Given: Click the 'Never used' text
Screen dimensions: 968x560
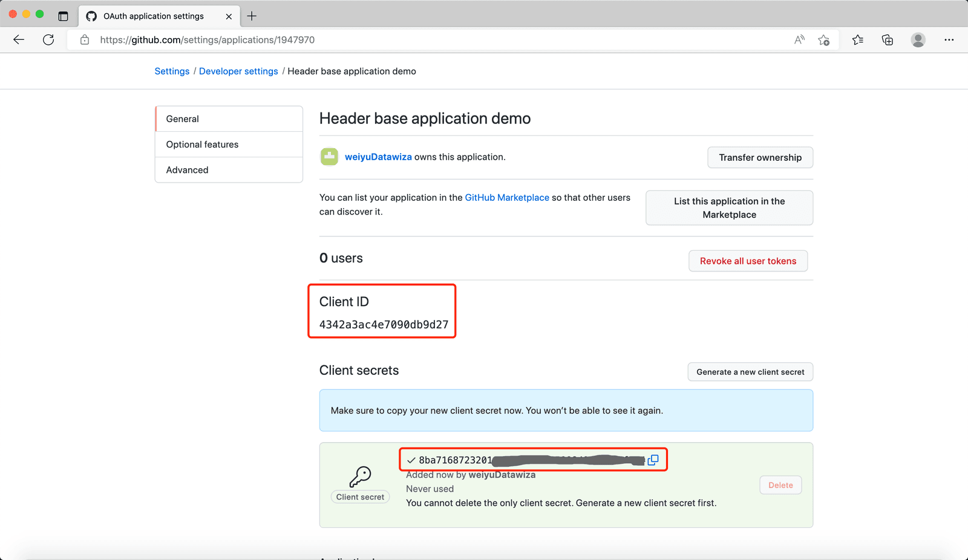Looking at the screenshot, I should point(430,489).
